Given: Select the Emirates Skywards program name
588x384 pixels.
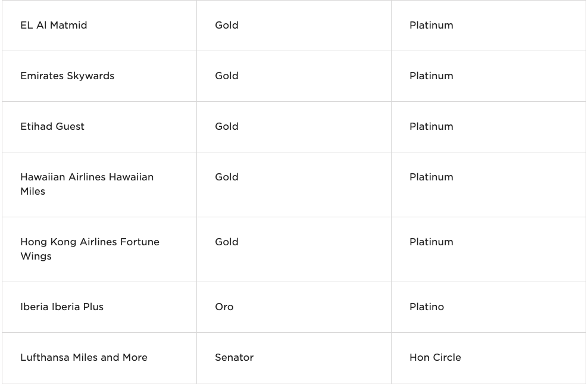Looking at the screenshot, I should 67,76.
